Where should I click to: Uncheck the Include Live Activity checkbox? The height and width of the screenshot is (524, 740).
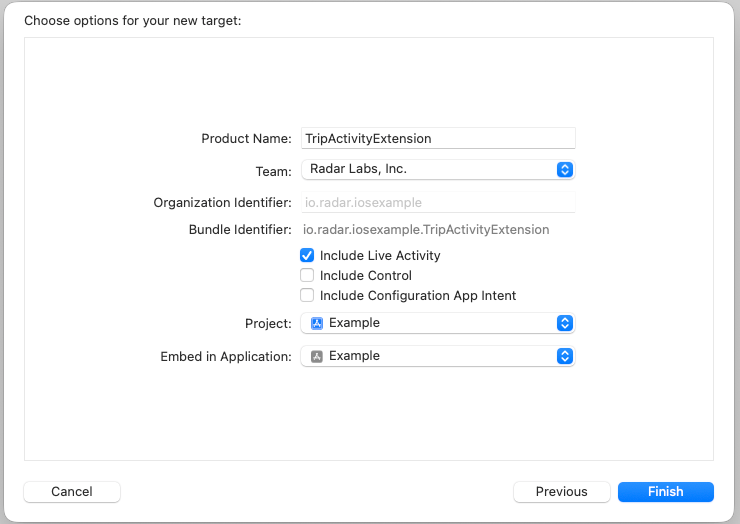pyautogui.click(x=307, y=255)
